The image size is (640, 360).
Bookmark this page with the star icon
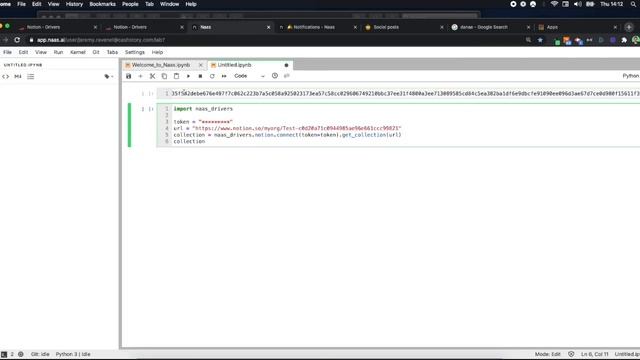point(540,40)
